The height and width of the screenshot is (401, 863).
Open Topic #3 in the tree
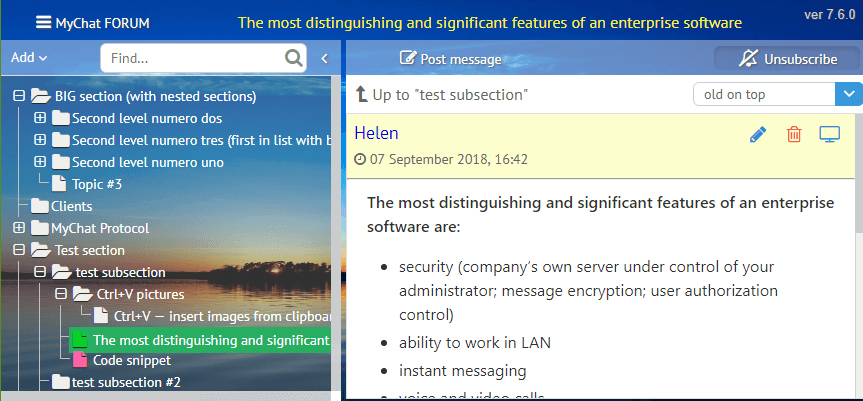pyautogui.click(x=97, y=184)
